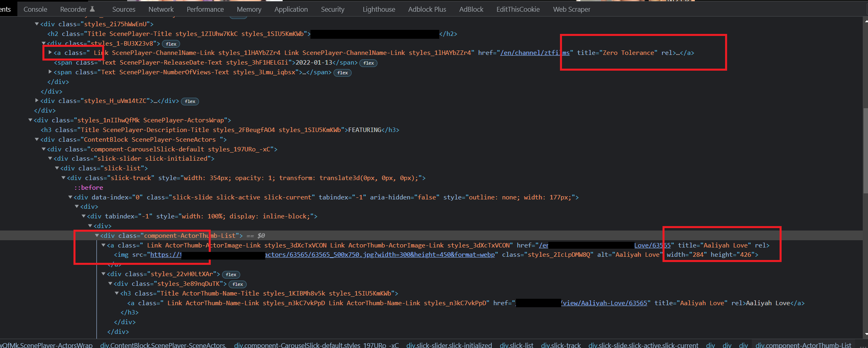This screenshot has width=868, height=348.
Task: Toggle flex badge on styles_H_uVm14tZC div
Action: (190, 101)
